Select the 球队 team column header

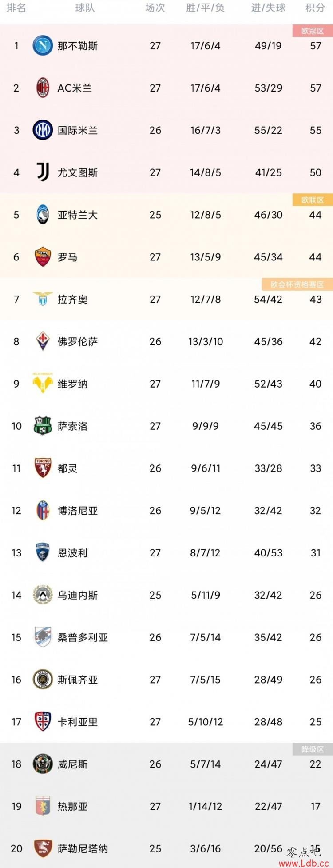(x=85, y=8)
